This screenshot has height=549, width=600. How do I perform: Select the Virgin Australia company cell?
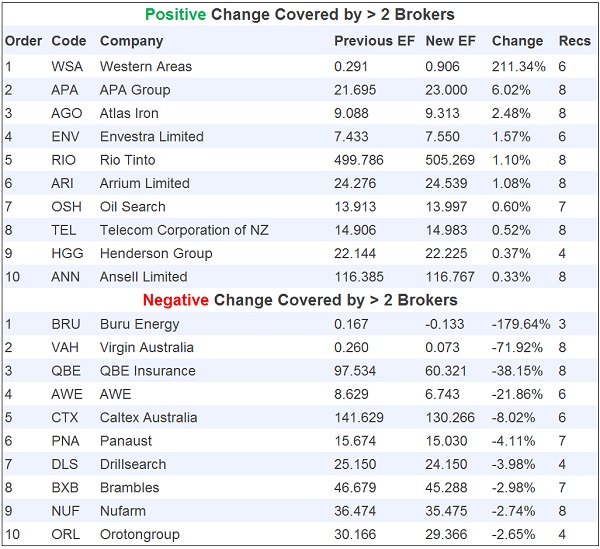pyautogui.click(x=147, y=348)
